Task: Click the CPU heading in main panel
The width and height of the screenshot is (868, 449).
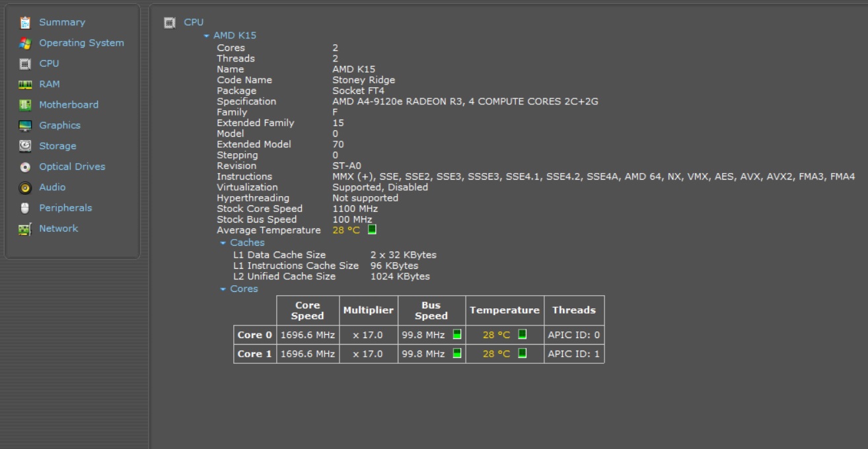Action: [x=194, y=22]
